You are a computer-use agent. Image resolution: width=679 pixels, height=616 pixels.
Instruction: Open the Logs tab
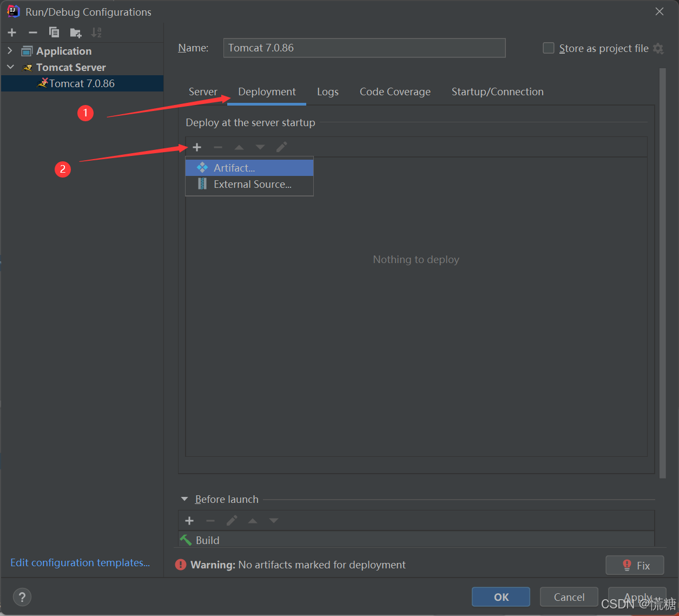[328, 91]
